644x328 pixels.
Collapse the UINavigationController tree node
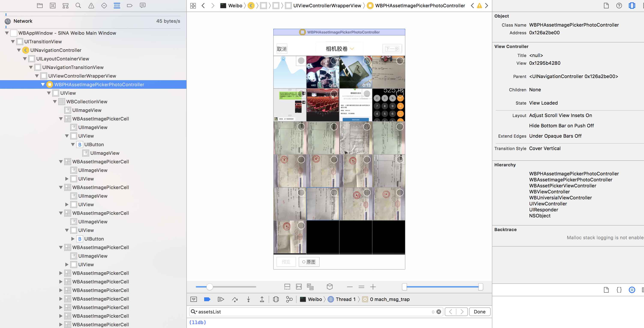pyautogui.click(x=19, y=50)
